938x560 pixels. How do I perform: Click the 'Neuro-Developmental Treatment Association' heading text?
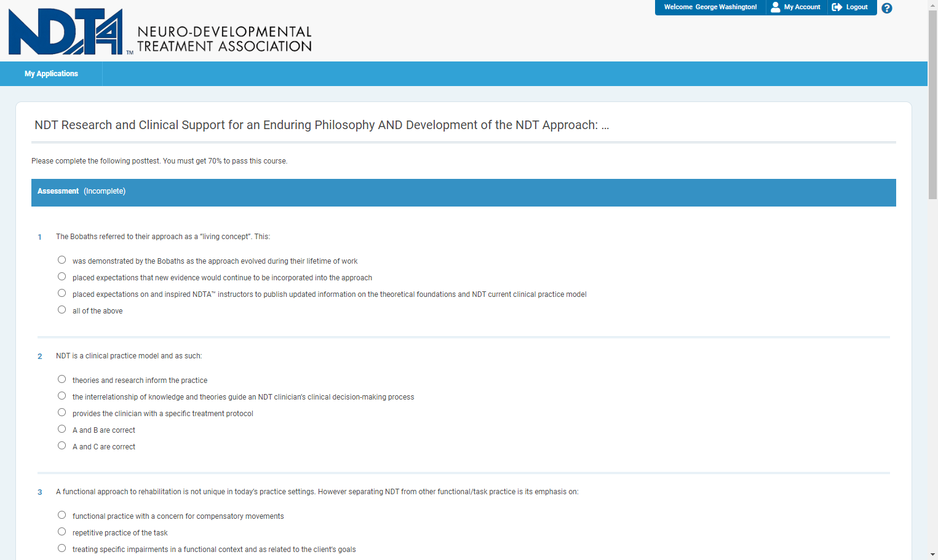click(225, 39)
